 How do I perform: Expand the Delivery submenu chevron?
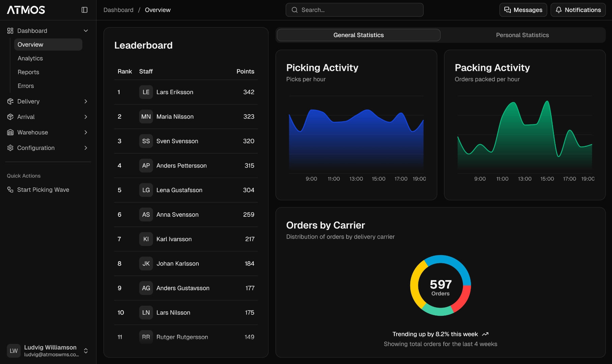pyautogui.click(x=86, y=101)
